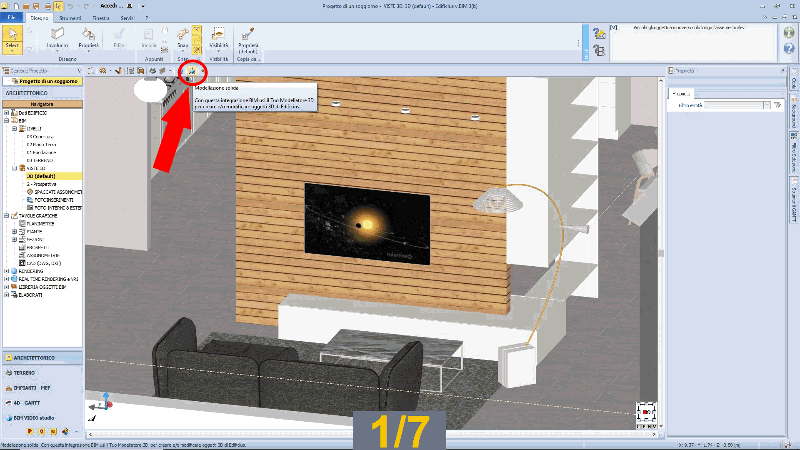Expand the RENDERING tree node
The image size is (800, 450).
(7, 271)
